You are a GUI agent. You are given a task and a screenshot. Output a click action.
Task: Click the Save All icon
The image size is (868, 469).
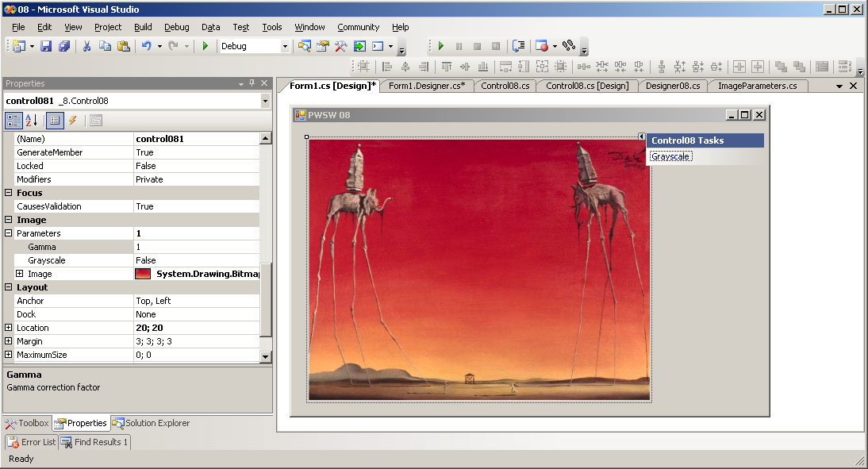(64, 46)
